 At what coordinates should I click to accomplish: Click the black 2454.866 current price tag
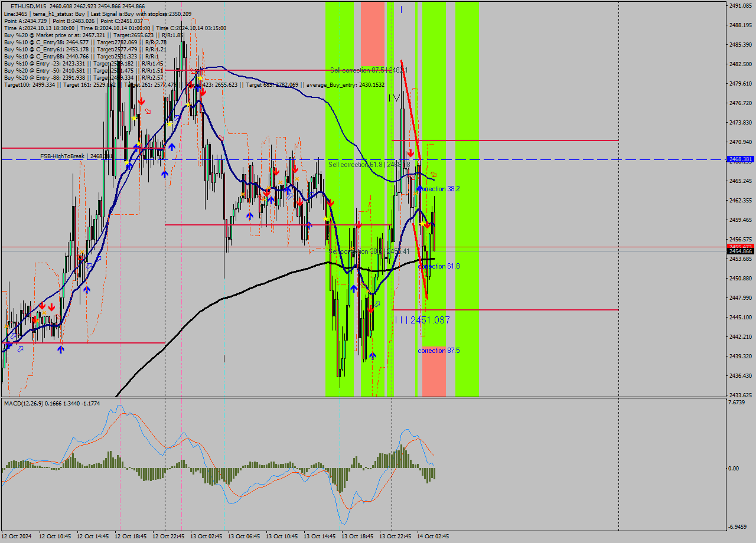point(741,251)
